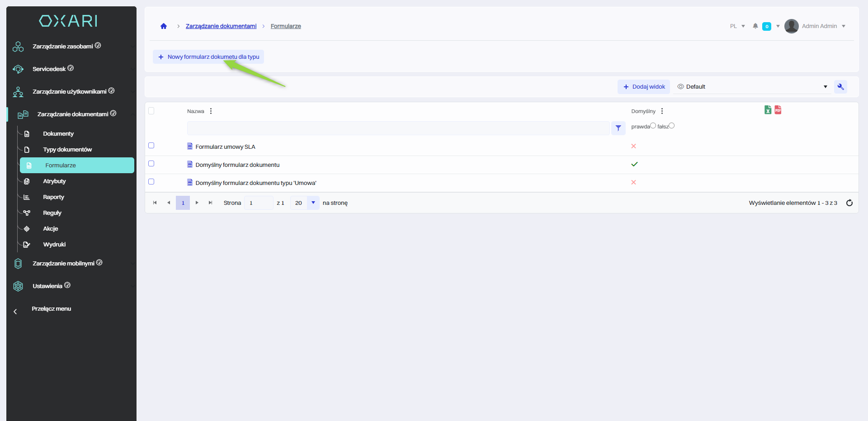Click Nowy formularz dokumetu dla typu button

pyautogui.click(x=208, y=57)
